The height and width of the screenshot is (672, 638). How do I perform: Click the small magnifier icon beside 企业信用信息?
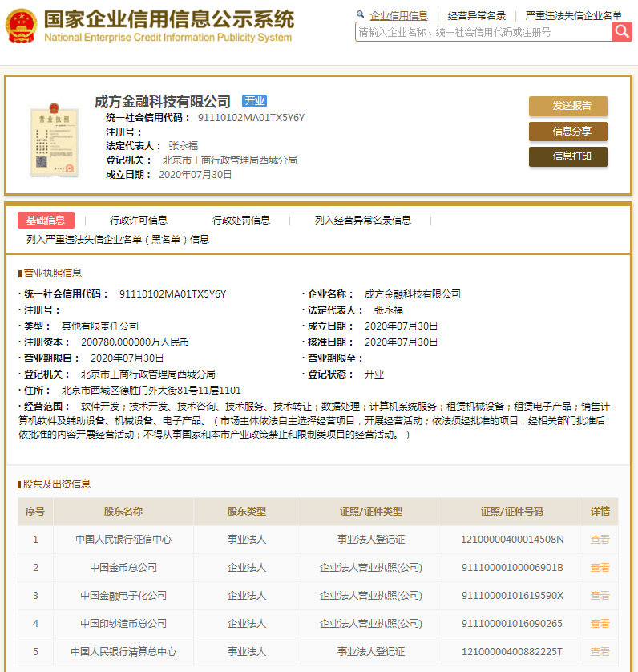361,14
